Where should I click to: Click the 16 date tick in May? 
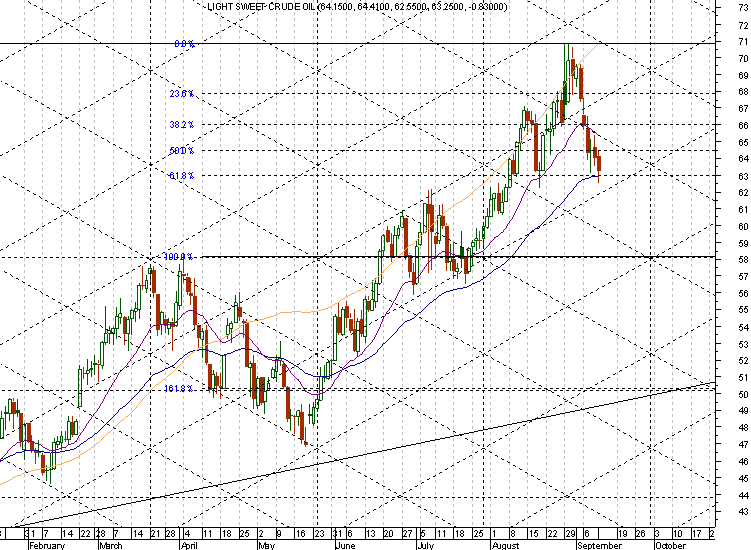300,534
